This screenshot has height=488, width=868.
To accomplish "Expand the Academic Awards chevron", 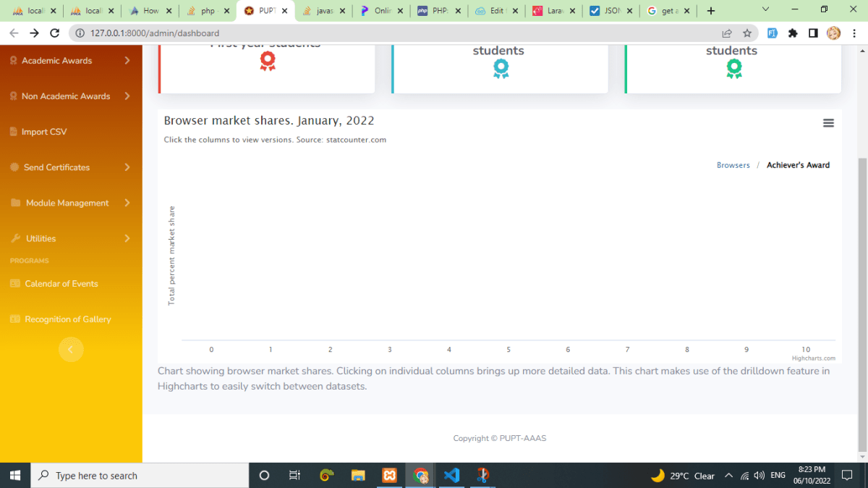I will [x=127, y=61].
